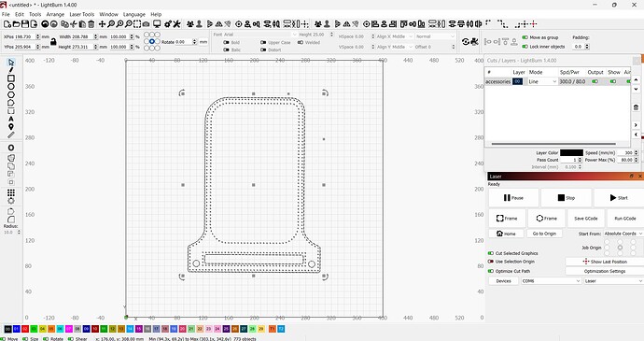Delete selection with the trash can icon
The height and width of the screenshot is (341, 644).
pos(91,24)
